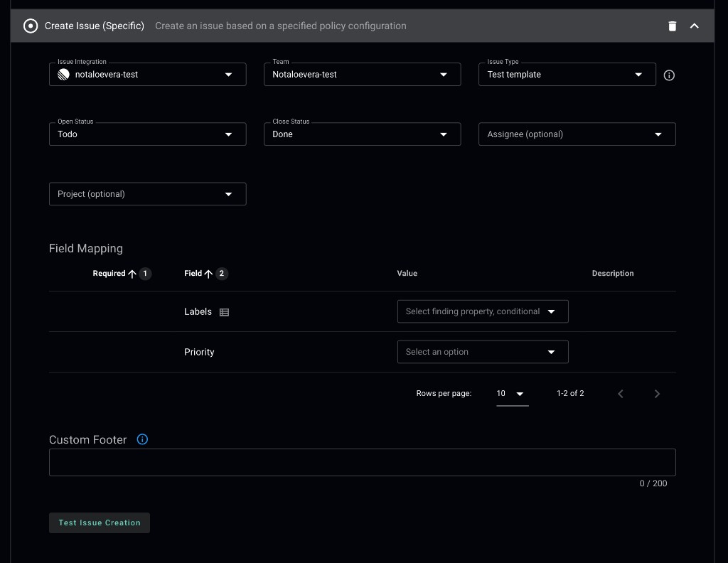Image resolution: width=728 pixels, height=563 pixels.
Task: Click the list icon next to Labels
Action: 224,312
